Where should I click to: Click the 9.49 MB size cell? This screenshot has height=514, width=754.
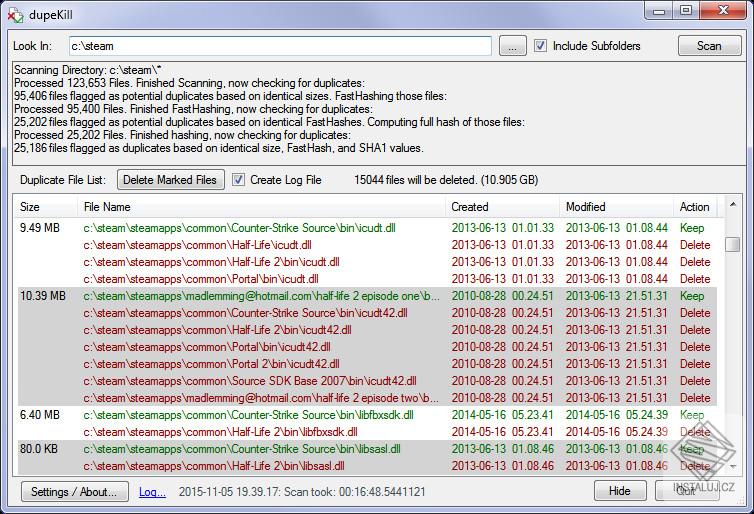40,228
